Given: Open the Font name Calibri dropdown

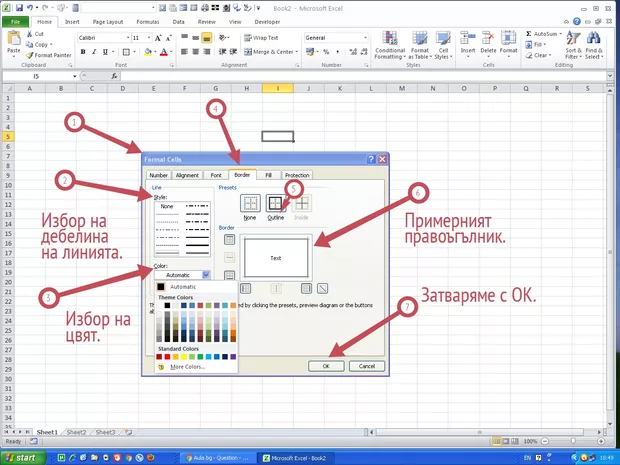Looking at the screenshot, I should click(x=128, y=38).
